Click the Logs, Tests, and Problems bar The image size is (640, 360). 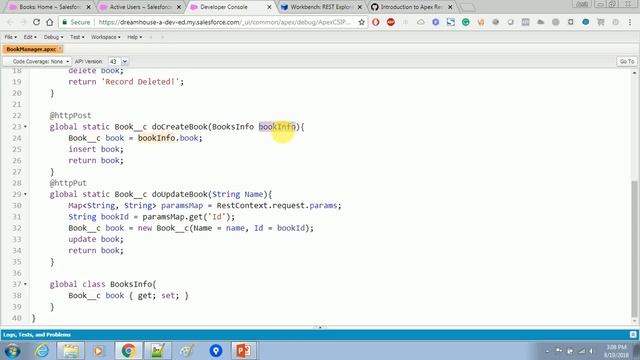point(320,335)
